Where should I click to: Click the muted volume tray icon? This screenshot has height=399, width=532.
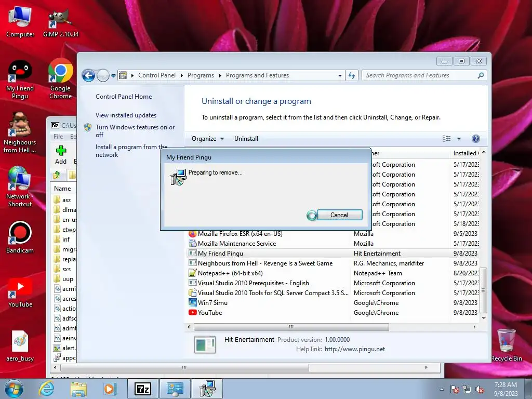point(480,389)
